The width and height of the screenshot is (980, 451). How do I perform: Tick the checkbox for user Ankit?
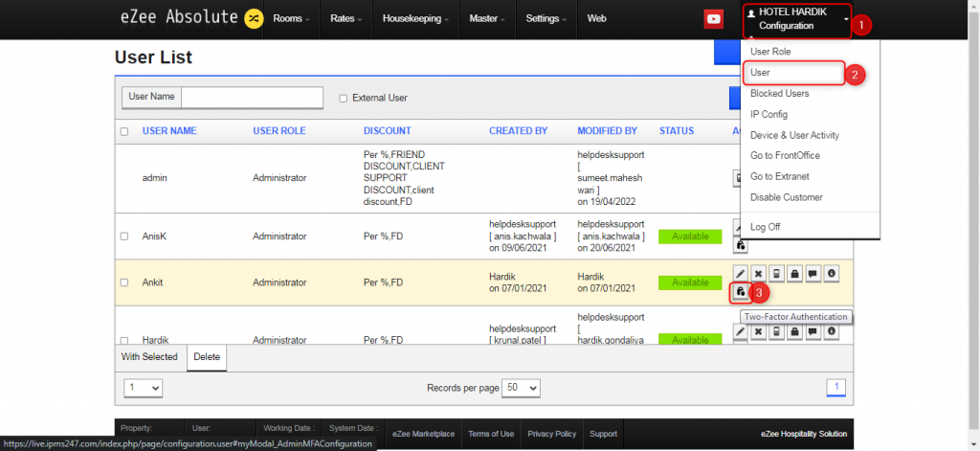click(x=124, y=282)
